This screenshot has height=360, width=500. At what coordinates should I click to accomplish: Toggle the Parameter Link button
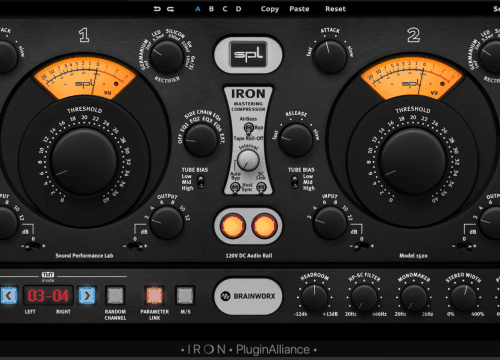(x=154, y=295)
